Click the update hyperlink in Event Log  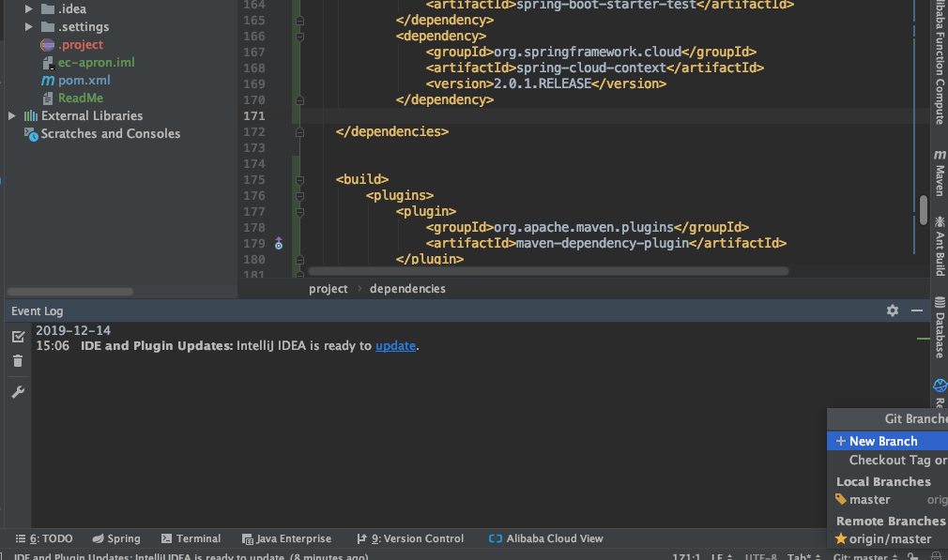395,345
